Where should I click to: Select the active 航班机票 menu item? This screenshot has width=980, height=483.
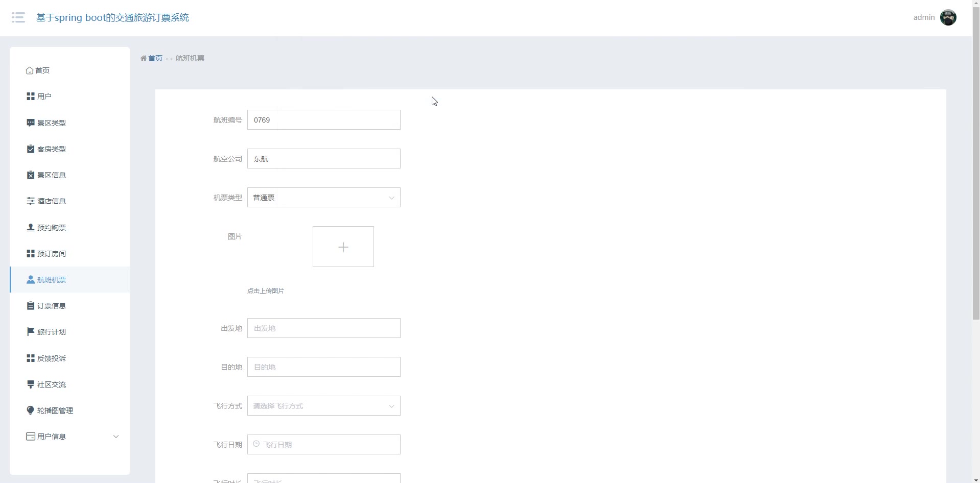click(x=69, y=279)
